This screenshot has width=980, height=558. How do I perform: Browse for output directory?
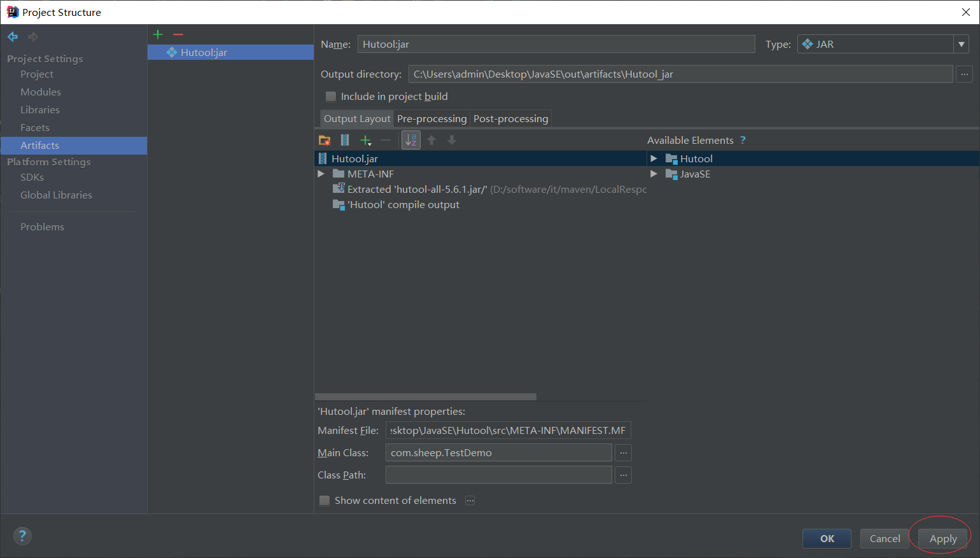click(x=965, y=74)
